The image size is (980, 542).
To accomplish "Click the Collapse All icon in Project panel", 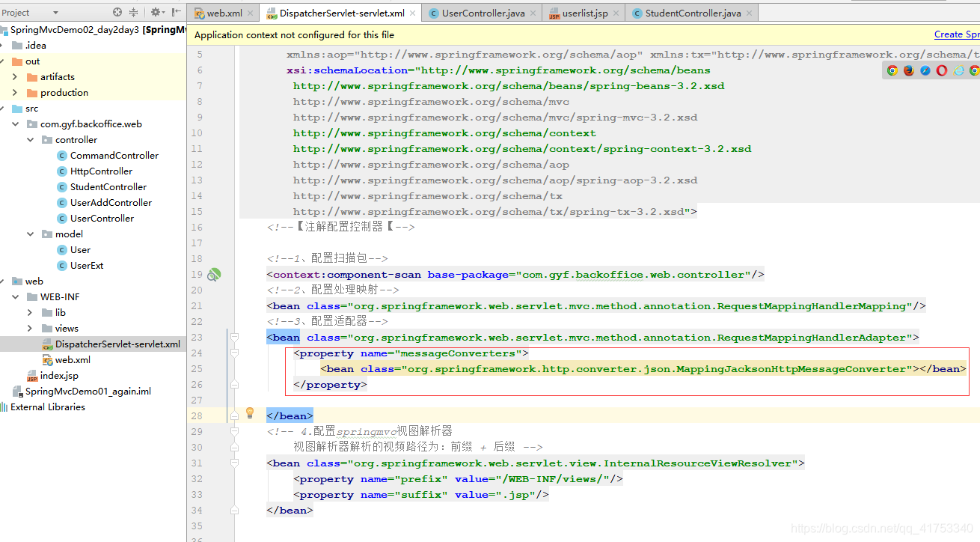I will click(134, 12).
